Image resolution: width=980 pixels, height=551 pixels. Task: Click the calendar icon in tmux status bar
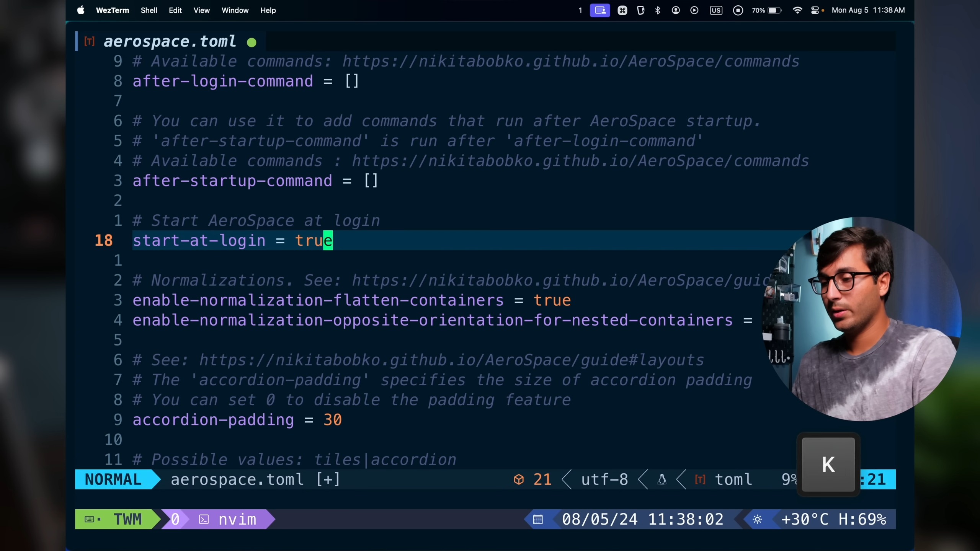coord(538,519)
